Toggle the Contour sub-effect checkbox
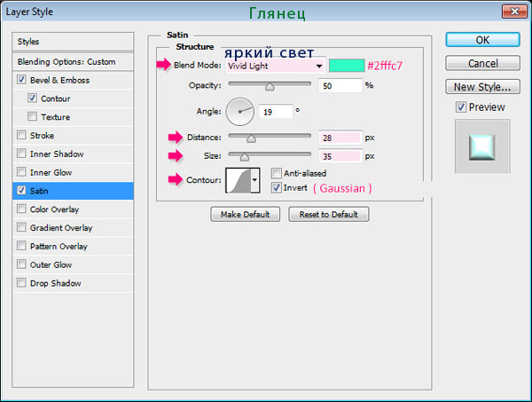 (32, 98)
